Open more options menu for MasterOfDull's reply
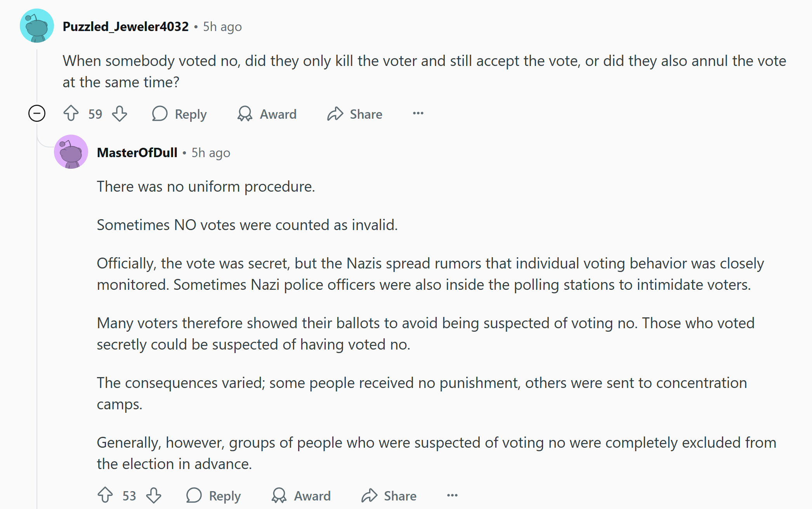 point(452,495)
